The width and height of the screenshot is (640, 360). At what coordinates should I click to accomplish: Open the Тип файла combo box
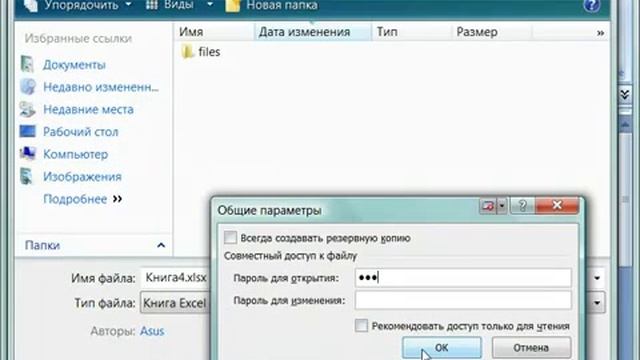pos(175,303)
